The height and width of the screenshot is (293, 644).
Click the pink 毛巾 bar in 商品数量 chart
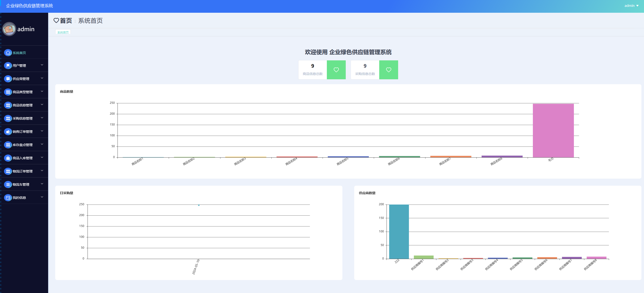tap(553, 130)
